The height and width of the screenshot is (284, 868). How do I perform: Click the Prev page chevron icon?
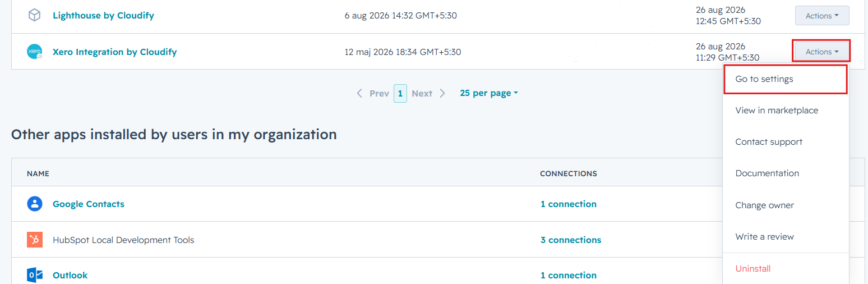point(359,93)
